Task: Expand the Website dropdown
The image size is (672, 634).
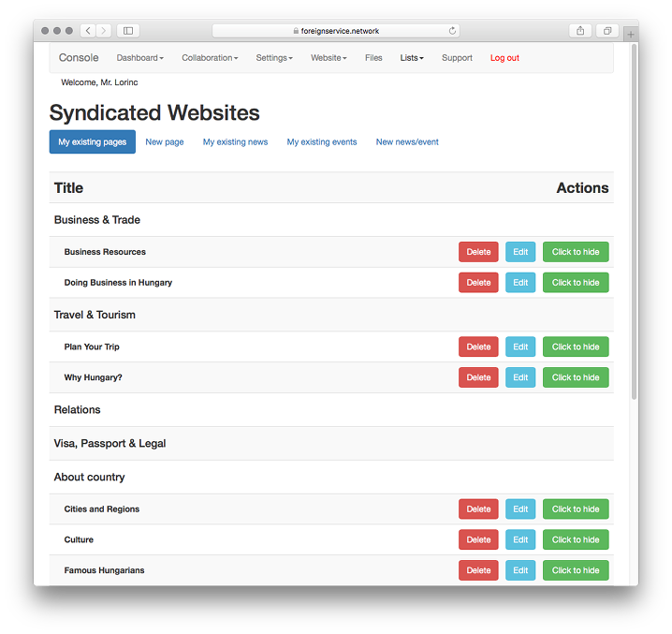Action: click(x=329, y=58)
